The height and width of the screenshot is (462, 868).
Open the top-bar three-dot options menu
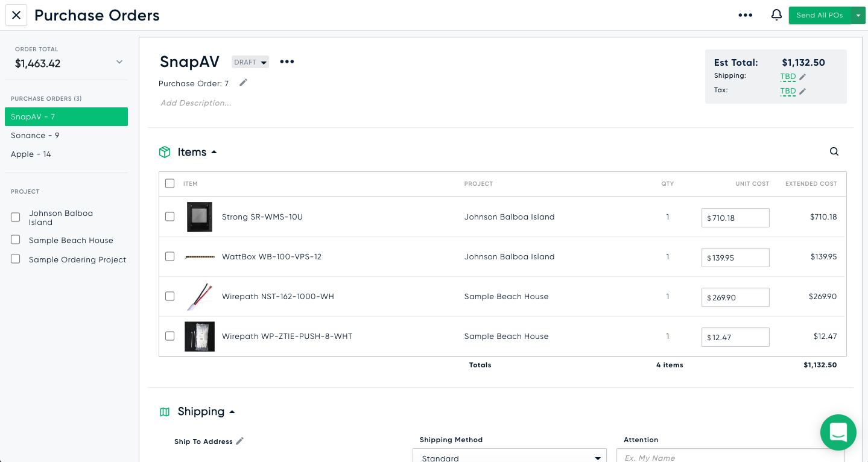point(746,15)
